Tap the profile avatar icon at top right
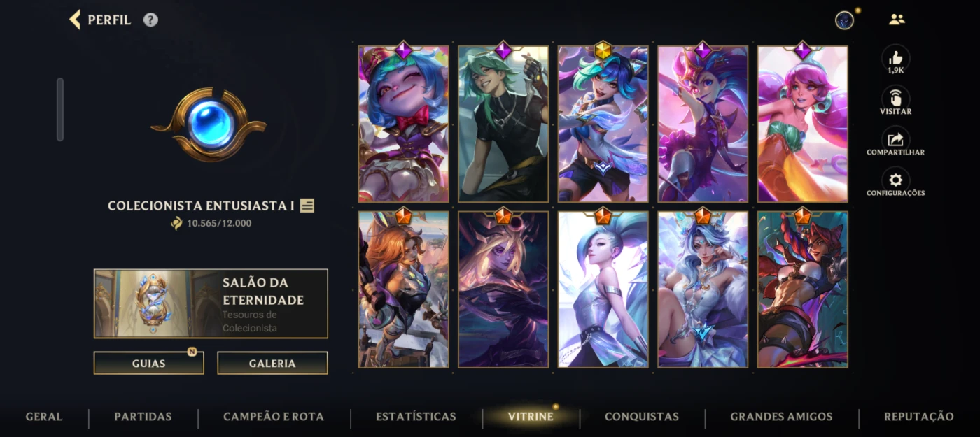The width and height of the screenshot is (980, 437). [844, 20]
